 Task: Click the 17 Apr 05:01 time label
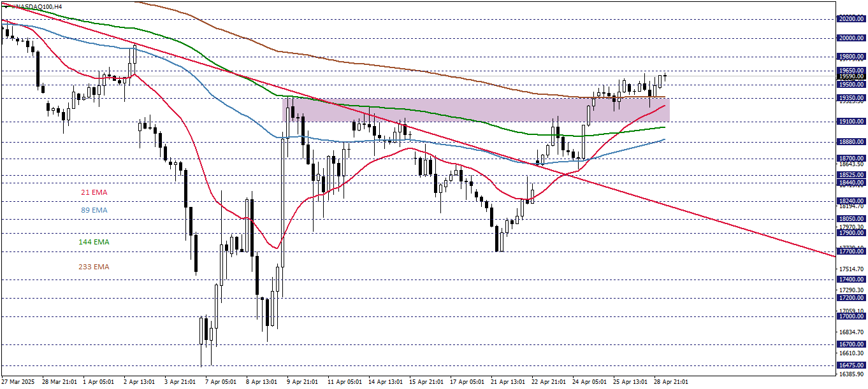[x=468, y=382]
